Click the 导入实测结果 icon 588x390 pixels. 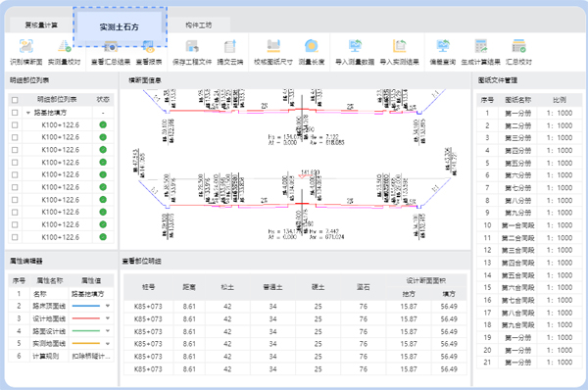[x=400, y=46]
